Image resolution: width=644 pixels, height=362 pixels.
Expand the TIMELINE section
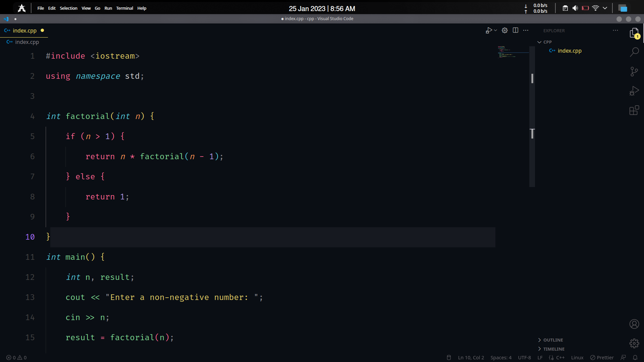click(551, 349)
